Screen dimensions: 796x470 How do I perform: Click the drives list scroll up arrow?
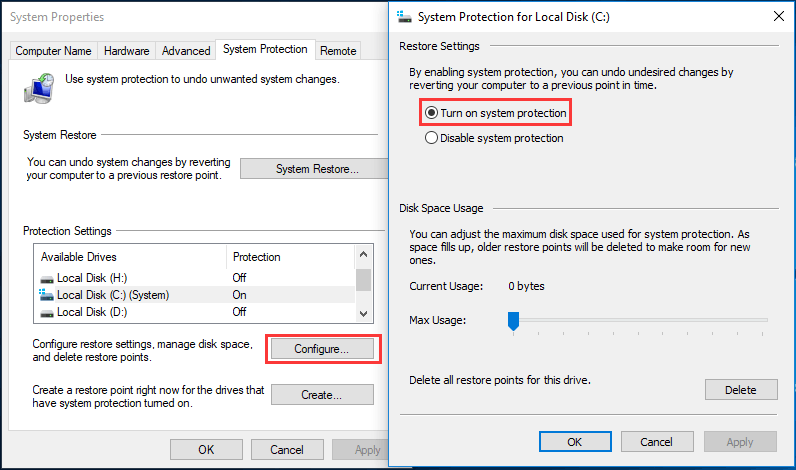(x=363, y=254)
